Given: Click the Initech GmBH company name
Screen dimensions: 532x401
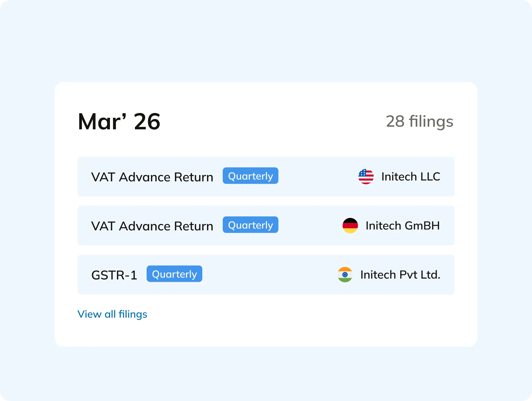Looking at the screenshot, I should coord(402,225).
